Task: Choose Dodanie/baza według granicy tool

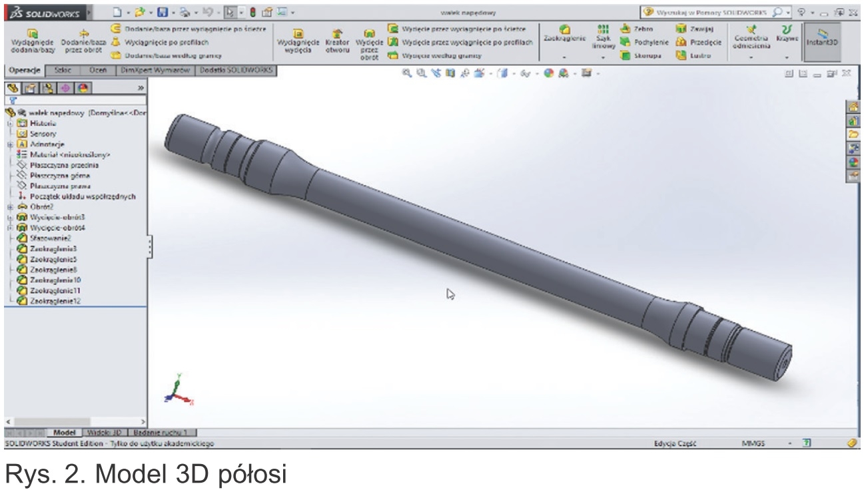Action: click(166, 55)
